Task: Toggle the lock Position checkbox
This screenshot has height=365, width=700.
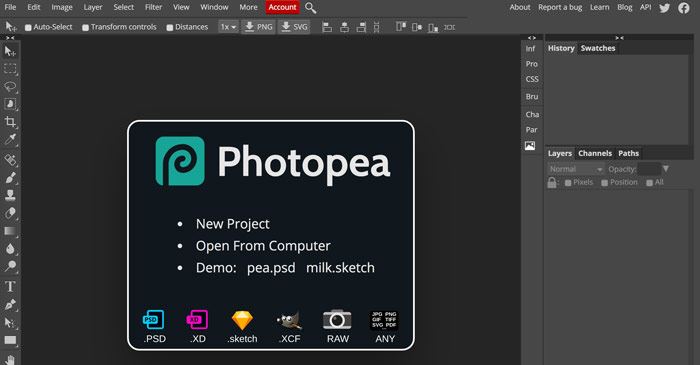Action: (604, 183)
